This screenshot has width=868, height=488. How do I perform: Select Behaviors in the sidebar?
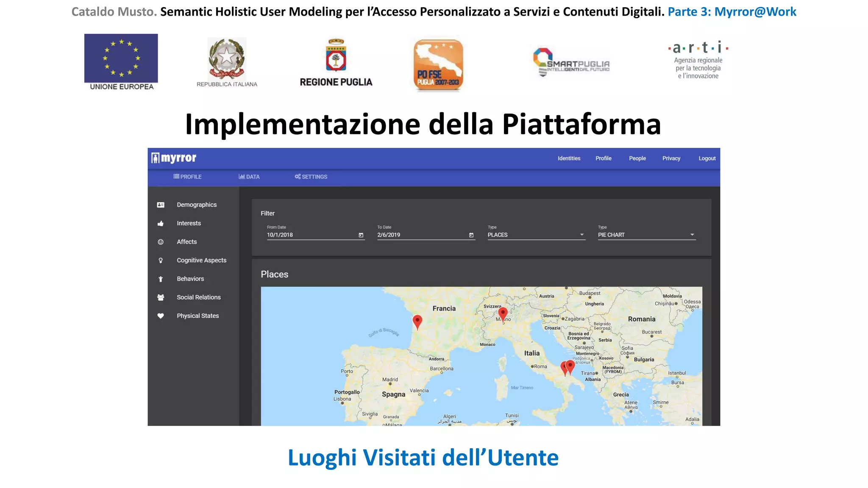click(x=190, y=279)
